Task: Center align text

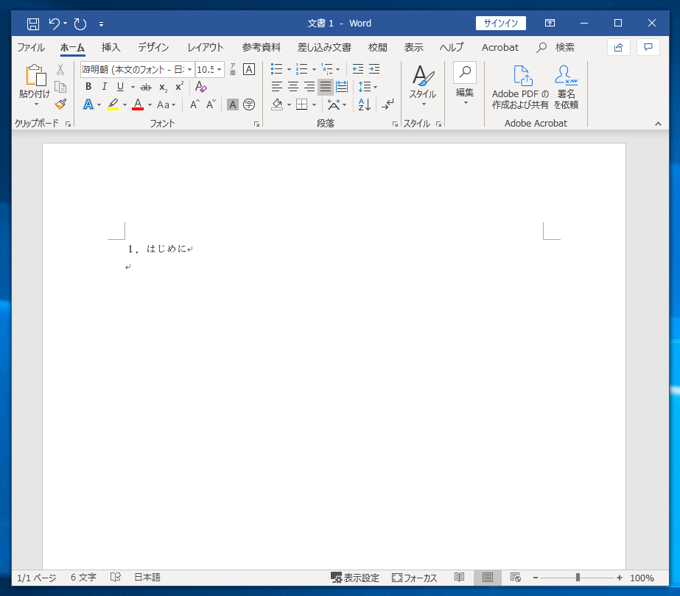Action: [293, 87]
